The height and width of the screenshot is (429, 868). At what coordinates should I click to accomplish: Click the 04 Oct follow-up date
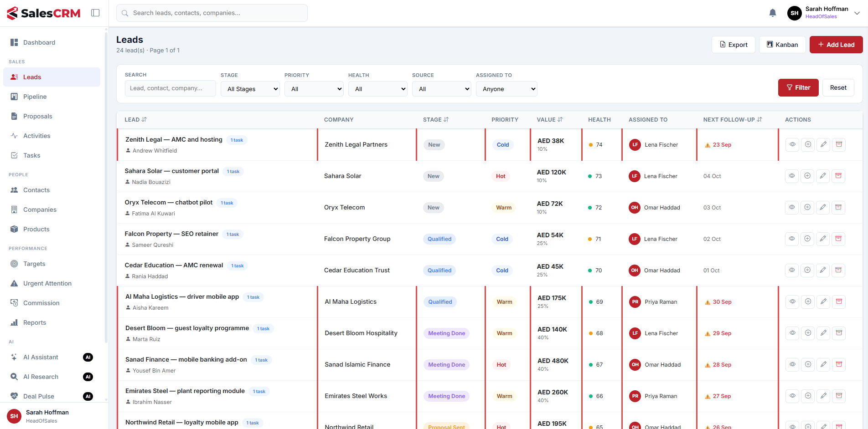click(712, 176)
